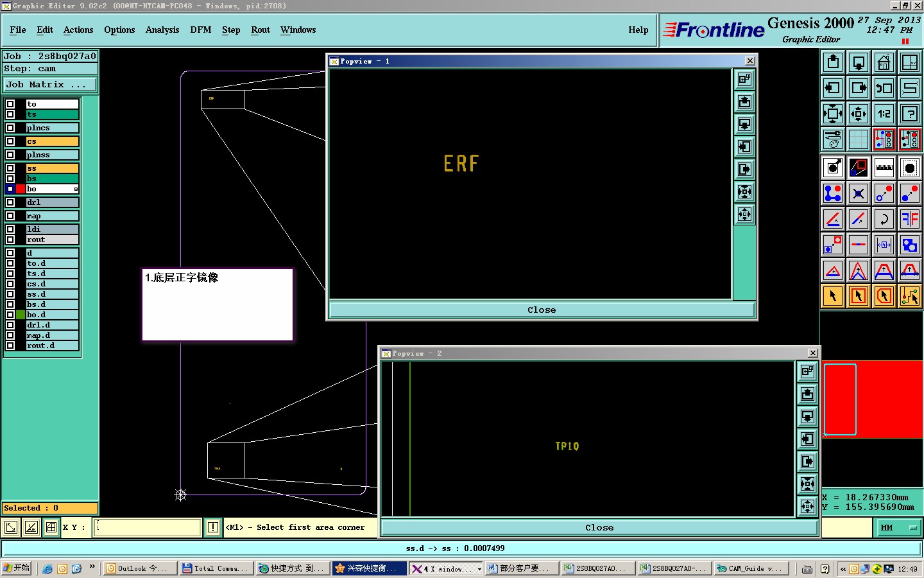The image size is (924, 578).
Task: Click the exclamation mark icon near coordinate field
Action: pos(213,527)
